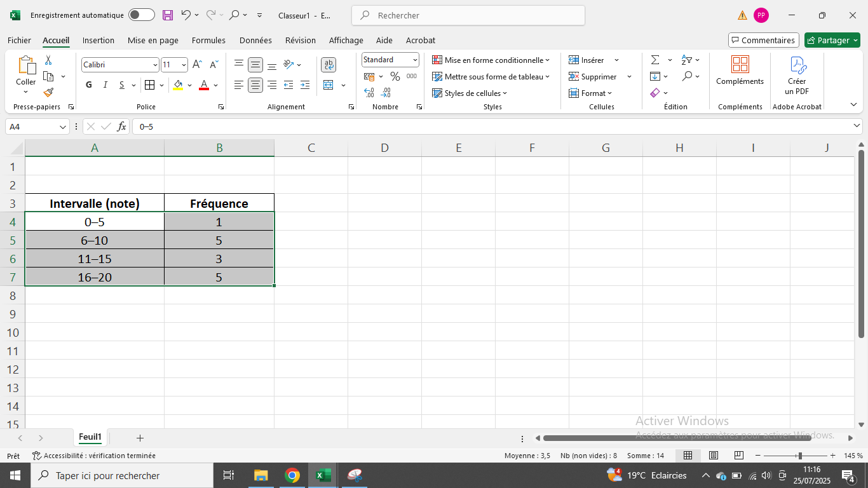Decrease font size with smaller A icon
The width and height of the screenshot is (868, 488).
[213, 65]
